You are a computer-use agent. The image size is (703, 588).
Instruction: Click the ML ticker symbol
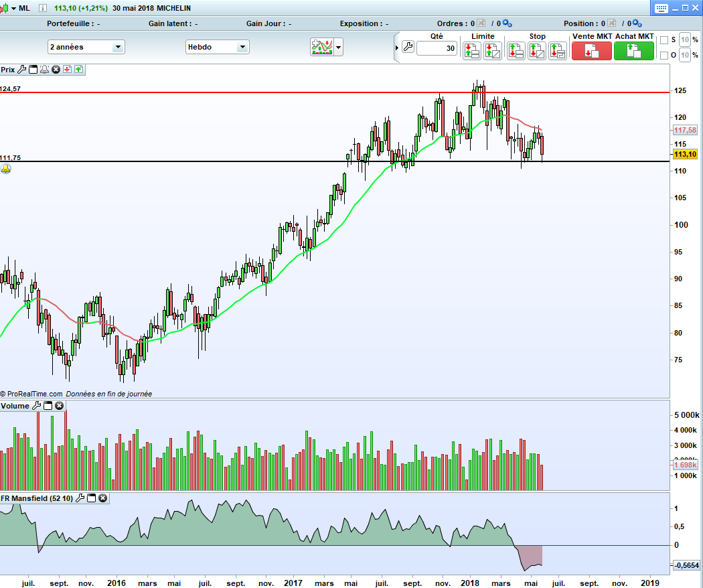(x=25, y=8)
